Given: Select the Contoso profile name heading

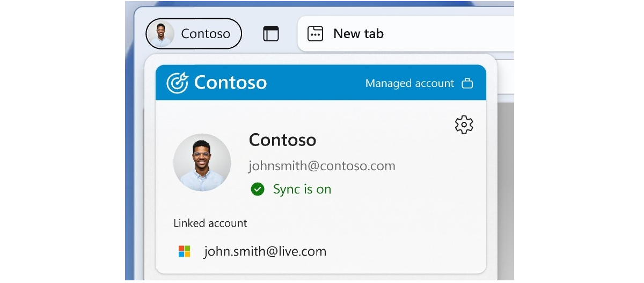Looking at the screenshot, I should coord(282,140).
